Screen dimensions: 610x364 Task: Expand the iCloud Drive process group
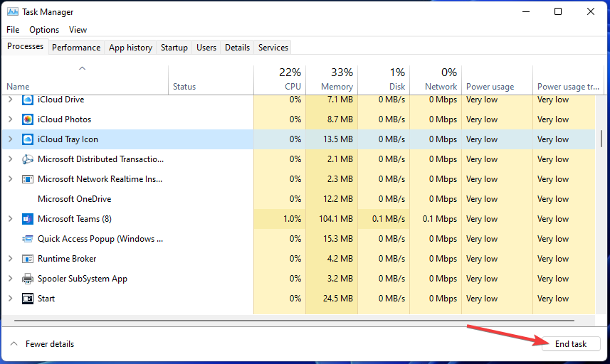point(11,100)
